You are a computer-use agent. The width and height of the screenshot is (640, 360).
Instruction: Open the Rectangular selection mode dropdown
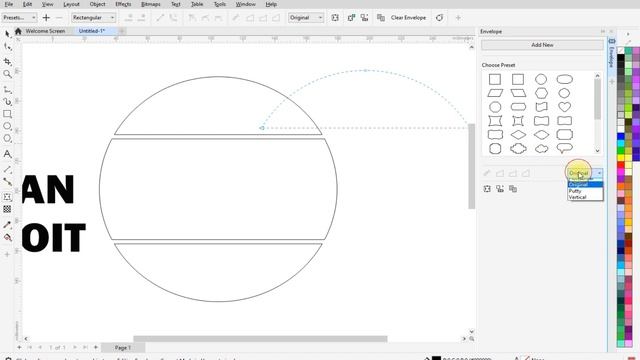(x=93, y=18)
